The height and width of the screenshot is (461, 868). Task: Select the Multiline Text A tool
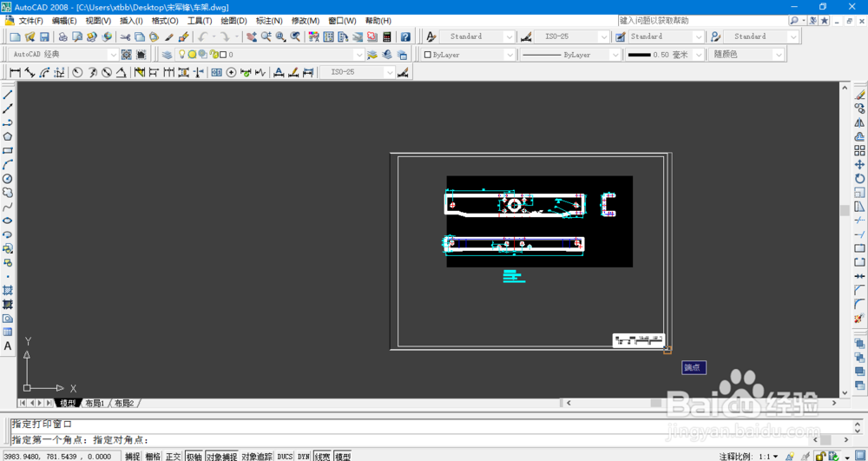point(8,346)
